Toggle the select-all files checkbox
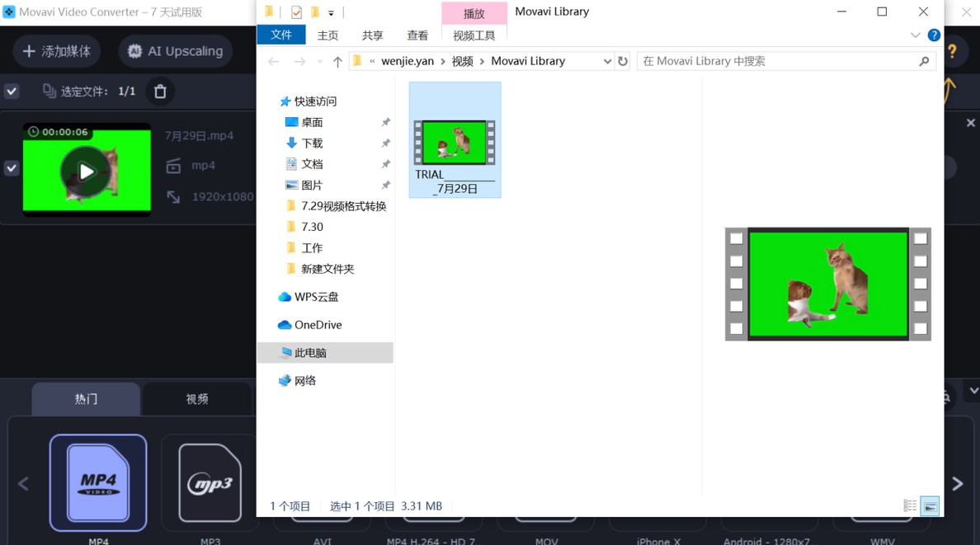 pyautogui.click(x=12, y=92)
